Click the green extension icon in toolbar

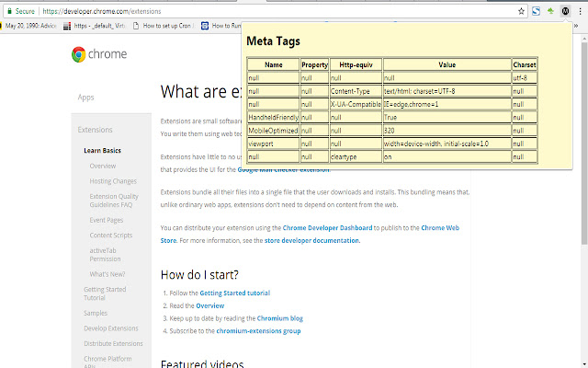click(550, 11)
